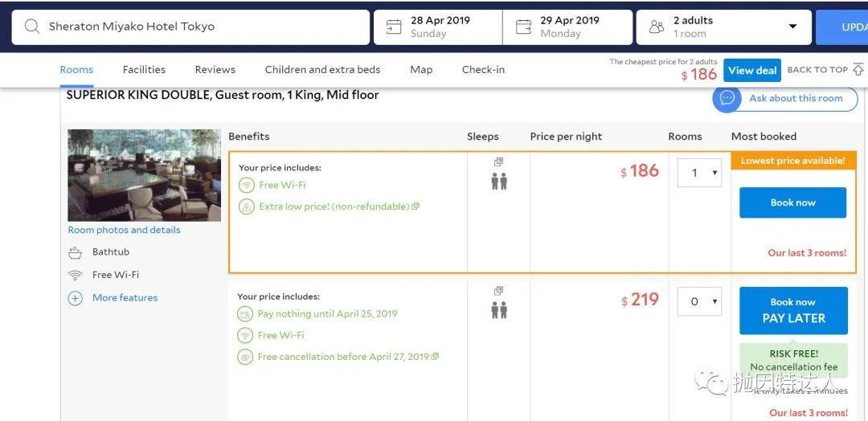The width and height of the screenshot is (868, 421).
Task: Click the check-out calendar icon
Action: click(523, 27)
